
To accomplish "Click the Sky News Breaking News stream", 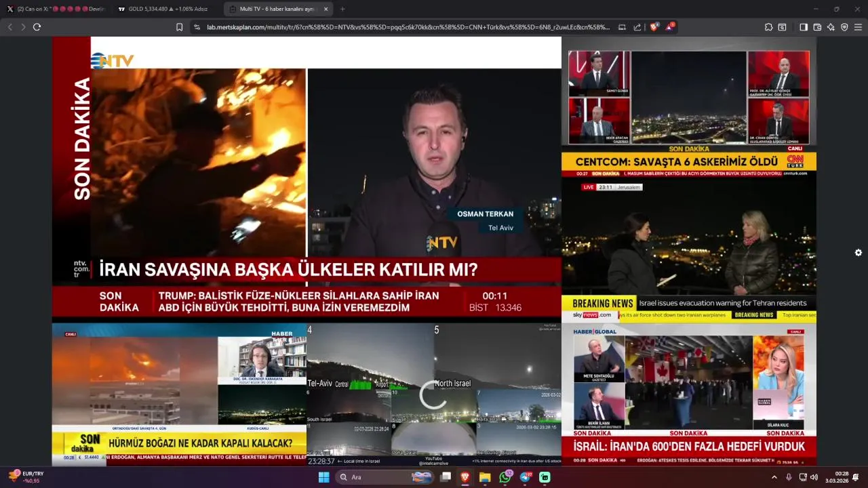I will click(x=689, y=251).
